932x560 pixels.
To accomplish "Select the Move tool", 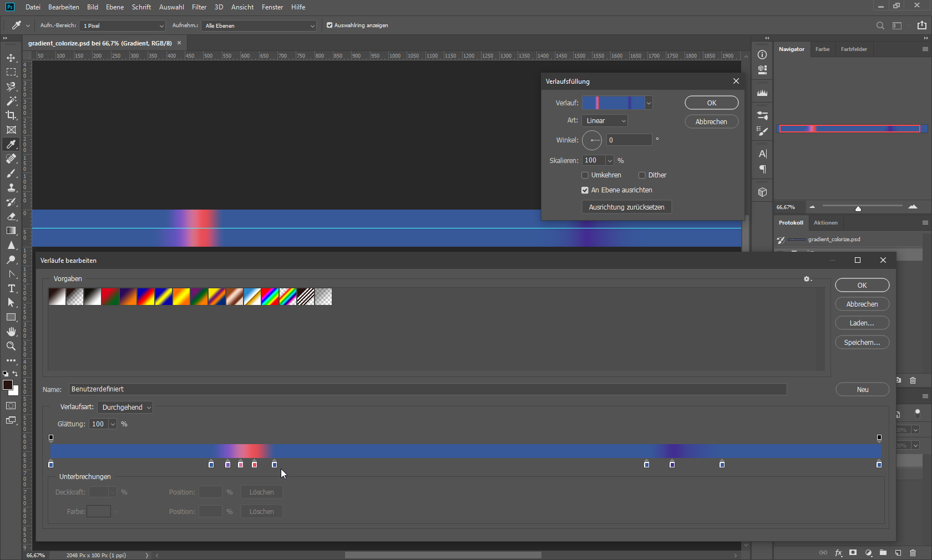I will coord(11,58).
